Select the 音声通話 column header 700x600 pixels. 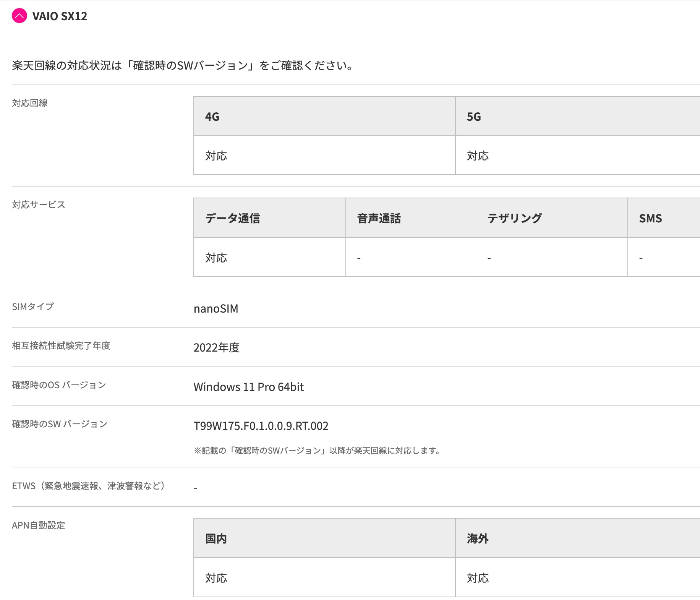(411, 218)
